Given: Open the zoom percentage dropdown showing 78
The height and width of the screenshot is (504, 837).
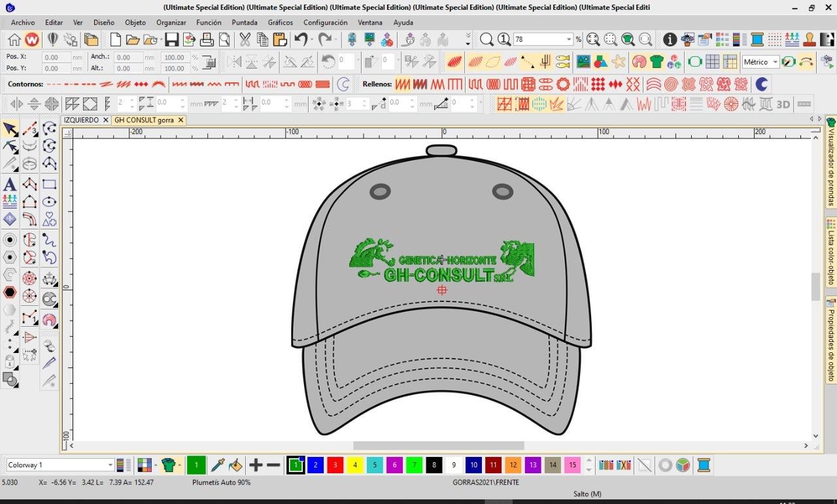Looking at the screenshot, I should click(568, 40).
